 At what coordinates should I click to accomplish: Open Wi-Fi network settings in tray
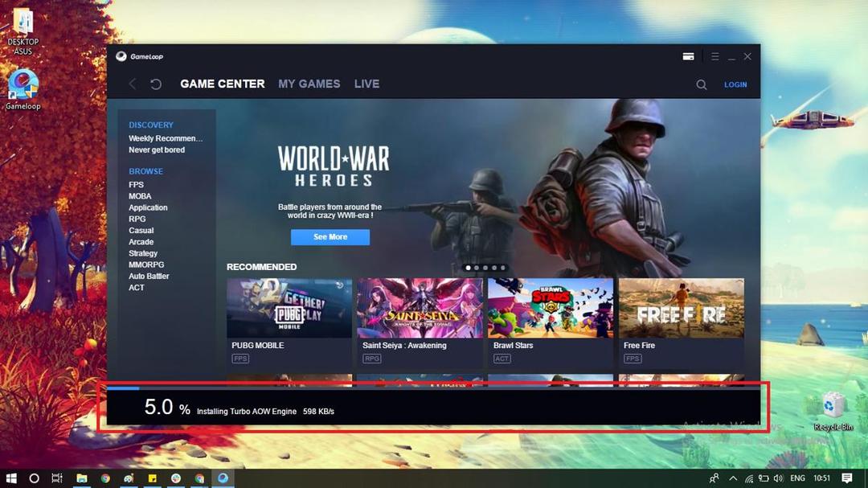point(749,478)
